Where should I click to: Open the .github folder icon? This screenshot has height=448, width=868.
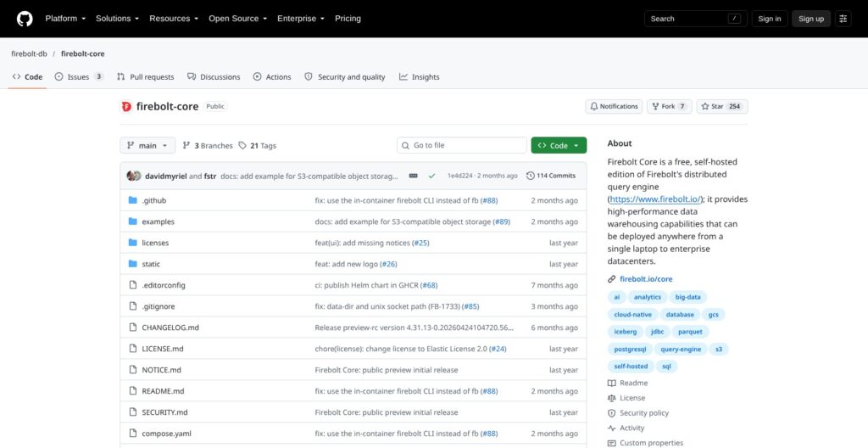[133, 200]
